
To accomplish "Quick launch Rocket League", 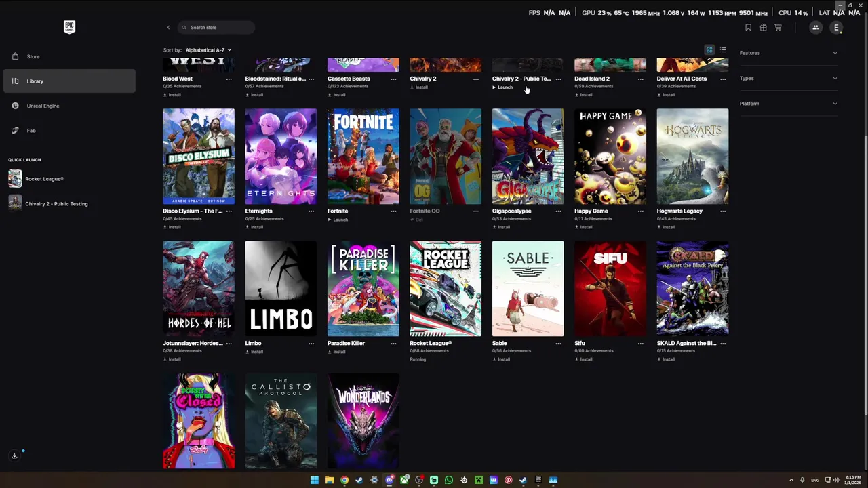I will point(69,179).
